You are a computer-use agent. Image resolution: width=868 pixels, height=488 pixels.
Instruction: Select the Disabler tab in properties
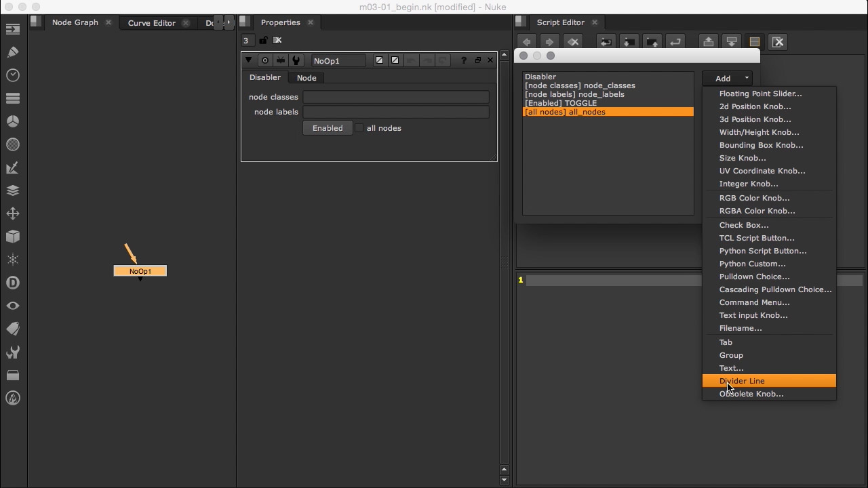[265, 77]
